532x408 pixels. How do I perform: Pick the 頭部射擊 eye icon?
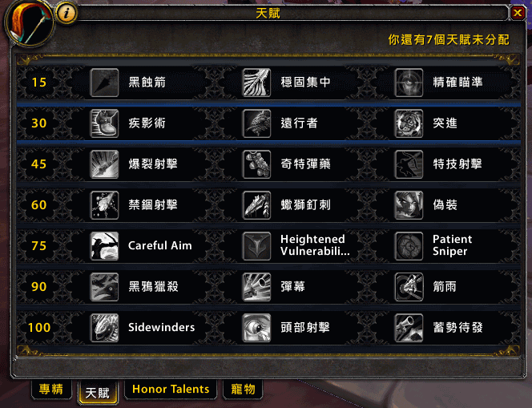257,328
